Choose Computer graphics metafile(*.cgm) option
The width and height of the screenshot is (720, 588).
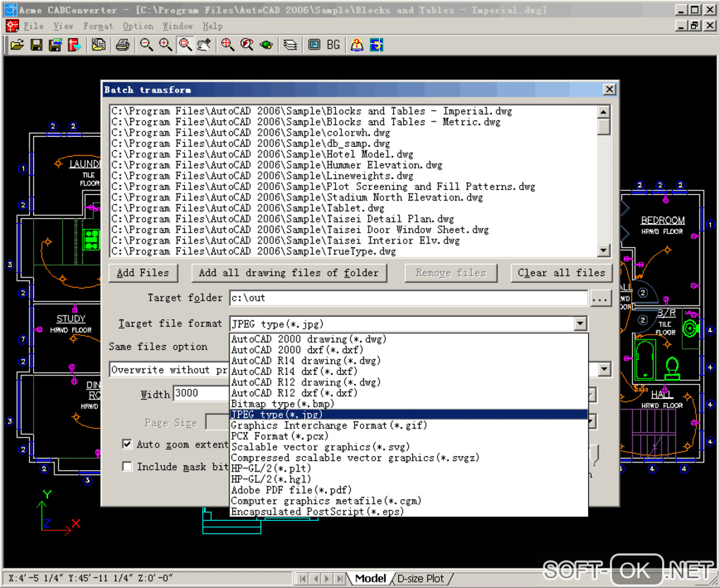[409, 500]
